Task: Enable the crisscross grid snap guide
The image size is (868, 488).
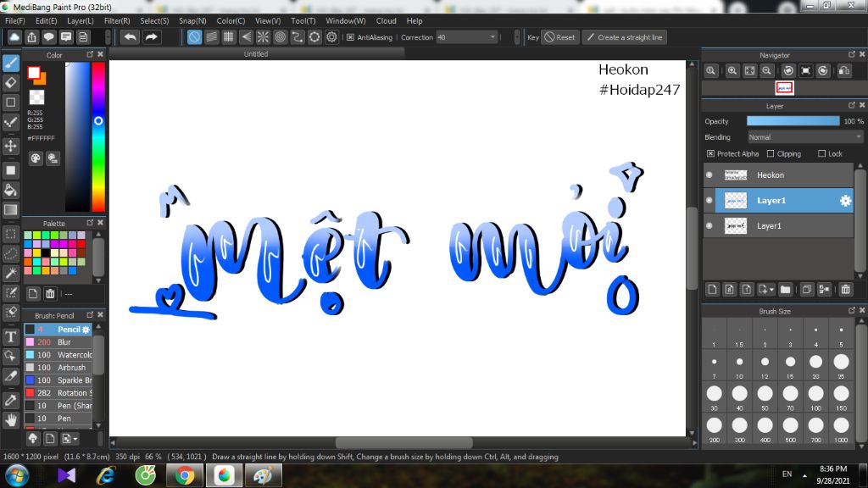Action: click(229, 37)
